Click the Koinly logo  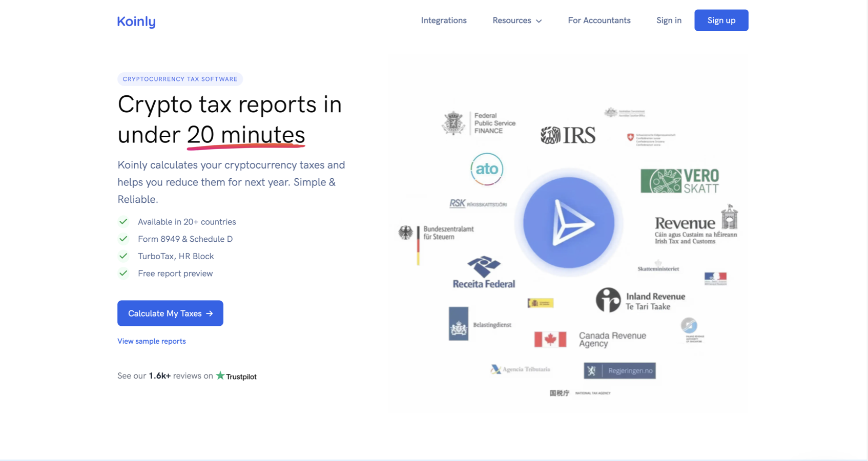coord(136,21)
